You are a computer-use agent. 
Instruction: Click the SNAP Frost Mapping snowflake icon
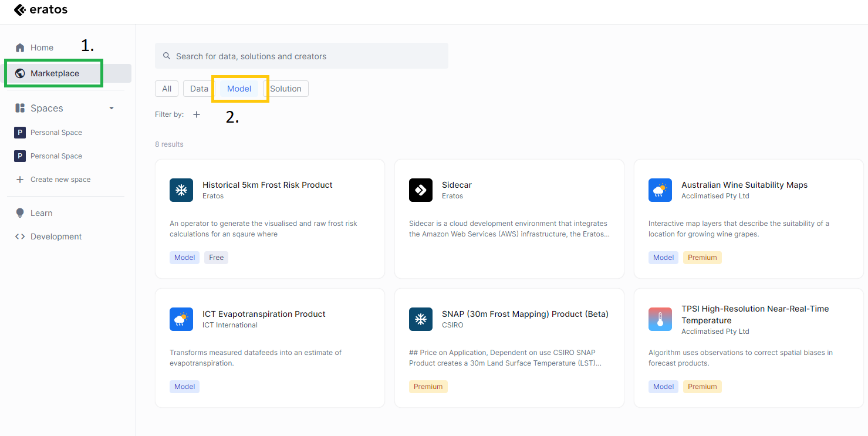point(421,319)
